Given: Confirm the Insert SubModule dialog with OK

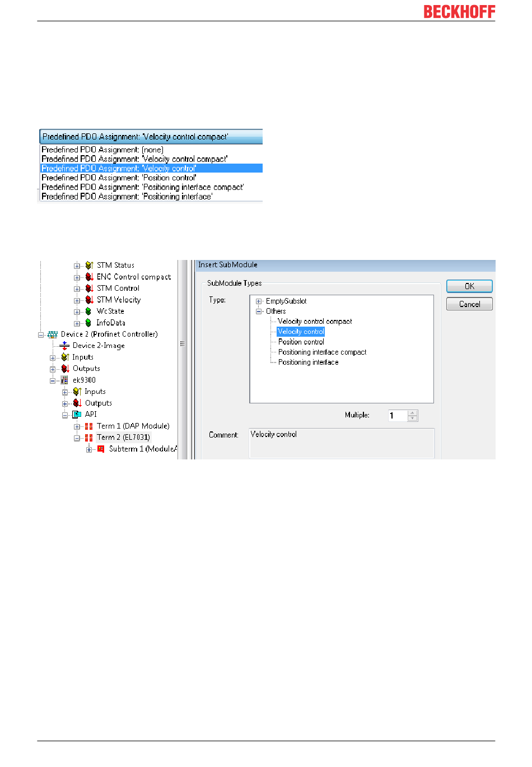Looking at the screenshot, I should tap(469, 286).
